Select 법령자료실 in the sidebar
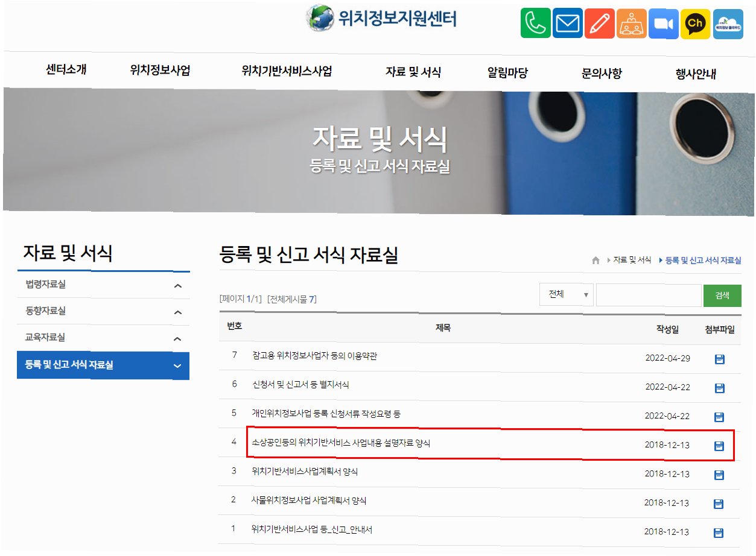This screenshot has width=756, height=556. (x=46, y=285)
